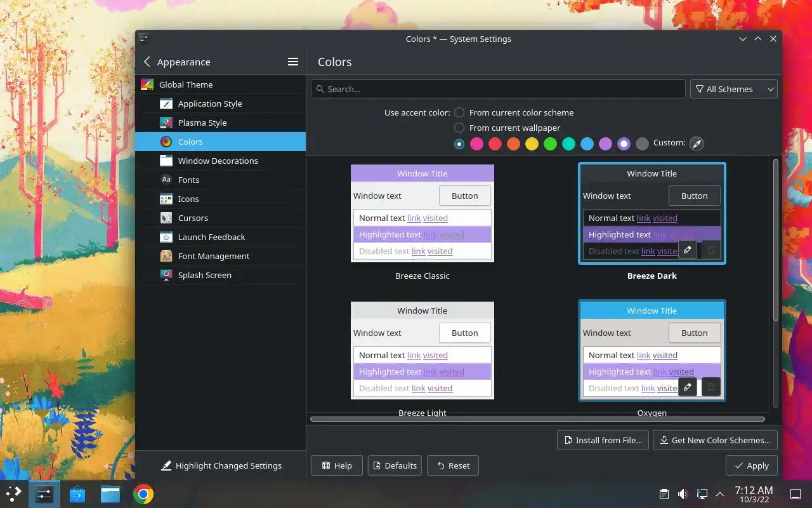812x508 pixels.
Task: Open Window Decorations page
Action: [221, 161]
